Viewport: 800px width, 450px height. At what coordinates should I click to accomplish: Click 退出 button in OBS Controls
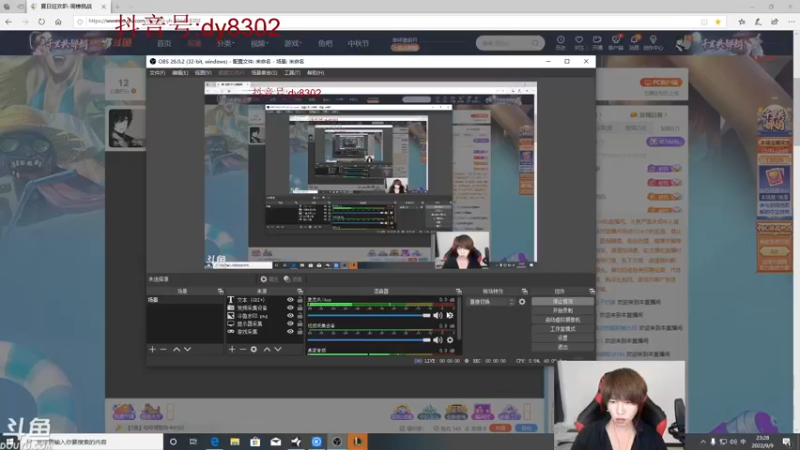pos(563,347)
